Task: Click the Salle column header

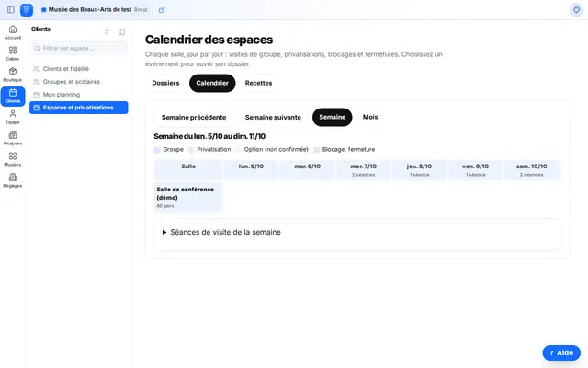Action: click(188, 170)
